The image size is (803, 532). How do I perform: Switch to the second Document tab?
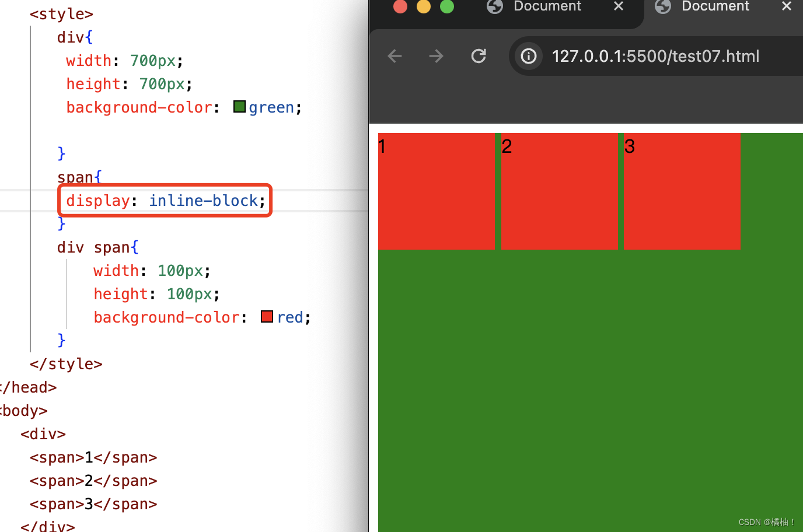(715, 6)
